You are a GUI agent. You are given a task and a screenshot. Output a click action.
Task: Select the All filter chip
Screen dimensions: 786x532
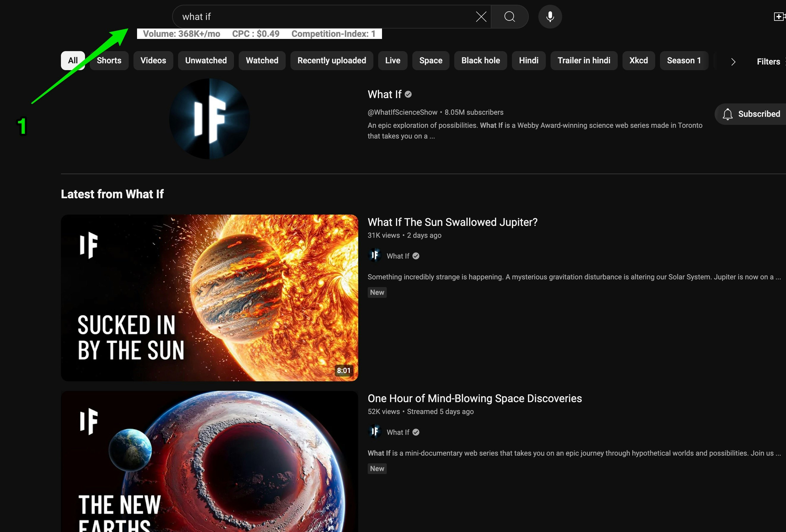click(x=73, y=61)
